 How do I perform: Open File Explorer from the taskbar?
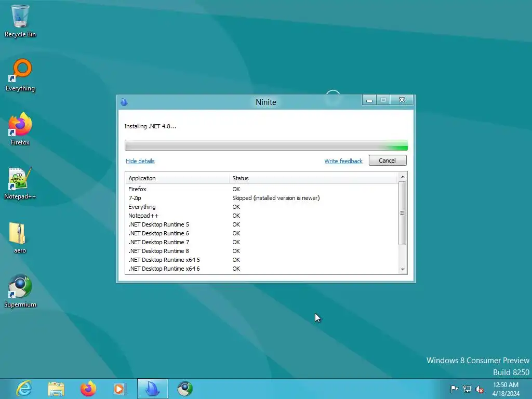(x=56, y=389)
